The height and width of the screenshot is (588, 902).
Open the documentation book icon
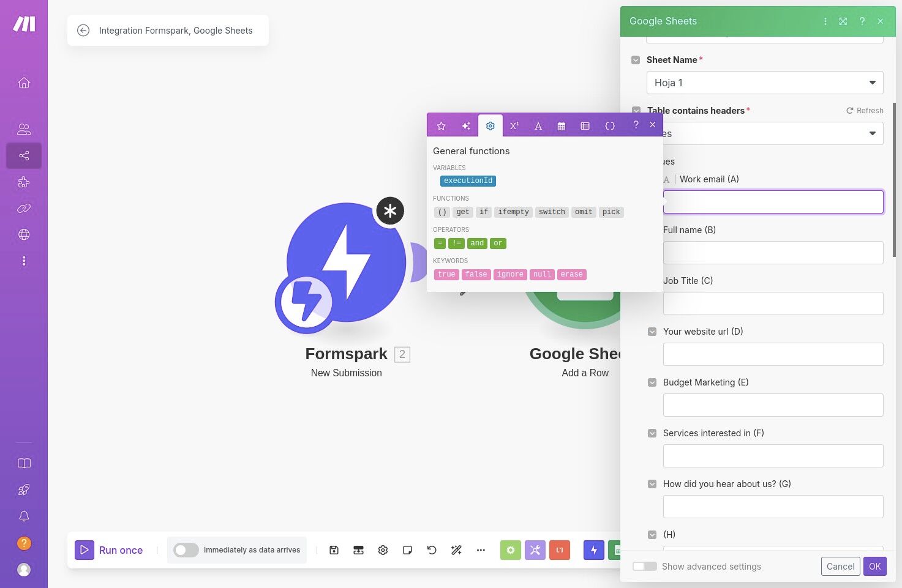click(24, 463)
